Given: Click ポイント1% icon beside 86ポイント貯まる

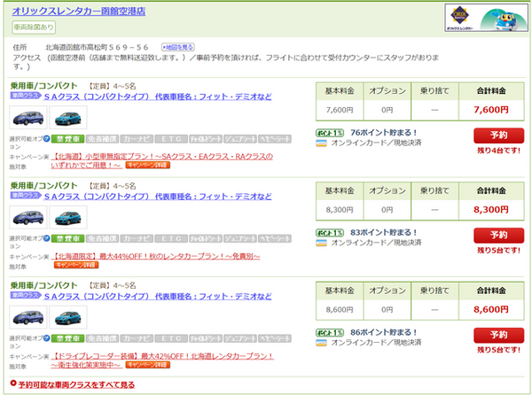Looking at the screenshot, I should (330, 333).
